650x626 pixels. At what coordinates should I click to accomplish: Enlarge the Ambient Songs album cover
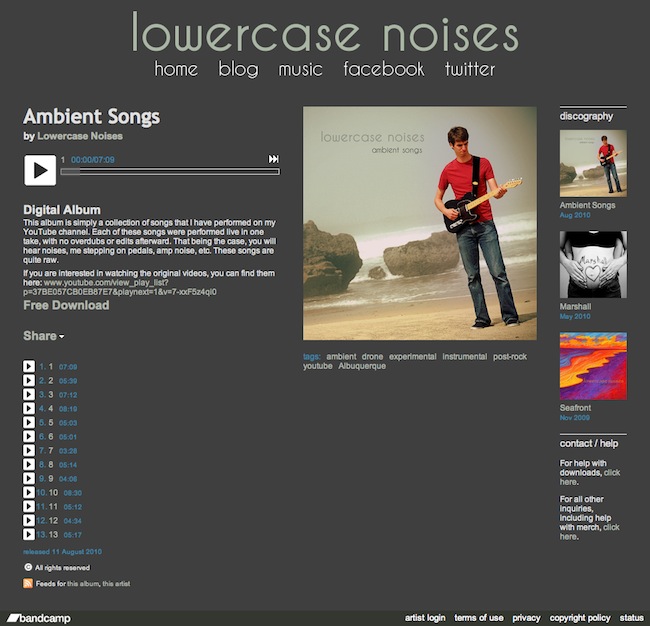click(420, 223)
